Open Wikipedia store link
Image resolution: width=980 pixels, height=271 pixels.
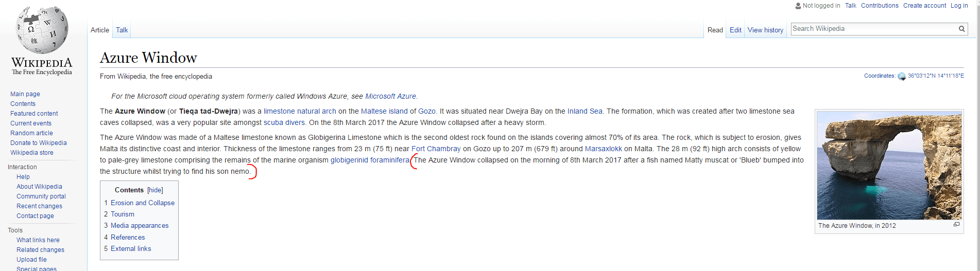coord(32,153)
